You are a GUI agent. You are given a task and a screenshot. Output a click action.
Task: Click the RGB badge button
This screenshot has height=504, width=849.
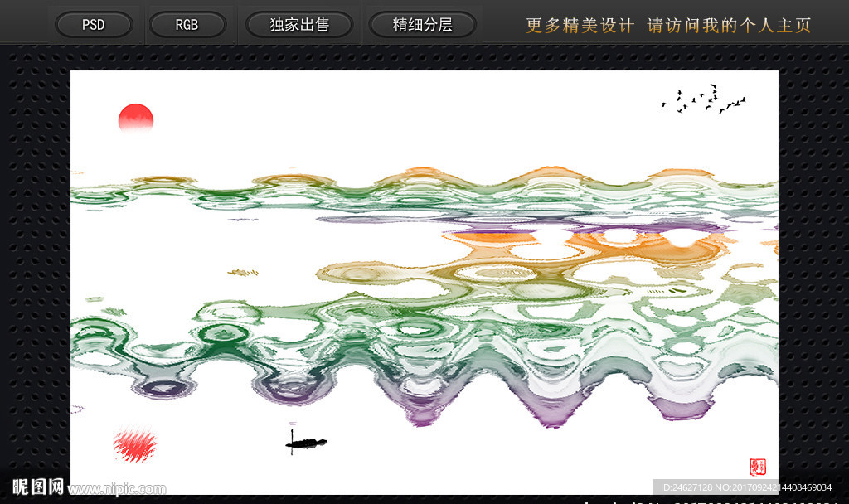[x=187, y=25]
